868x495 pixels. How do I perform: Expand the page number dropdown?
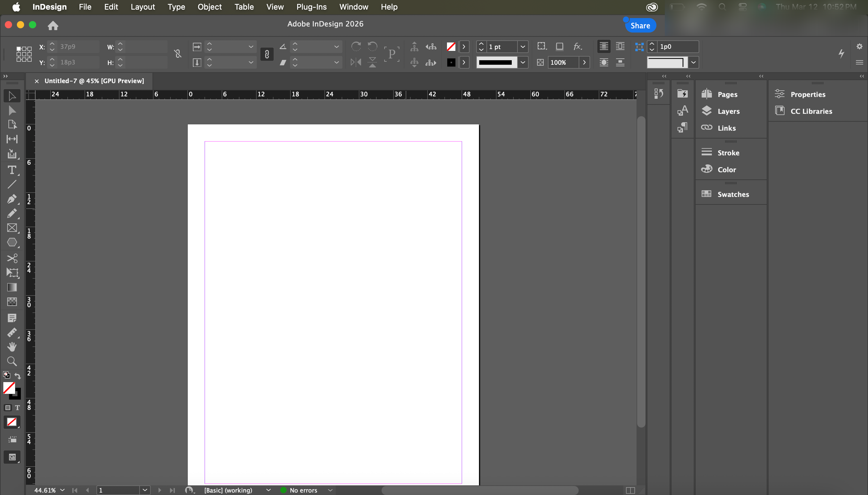[145, 490]
